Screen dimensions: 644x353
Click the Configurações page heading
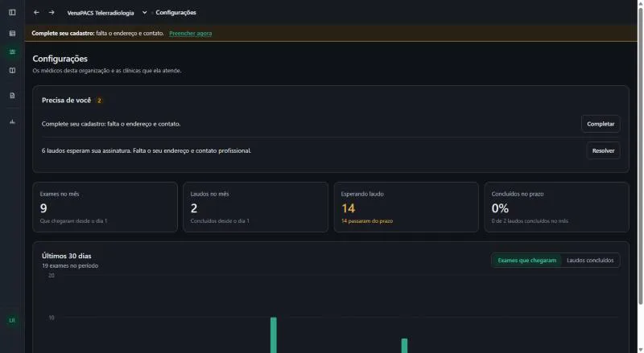[x=60, y=59]
